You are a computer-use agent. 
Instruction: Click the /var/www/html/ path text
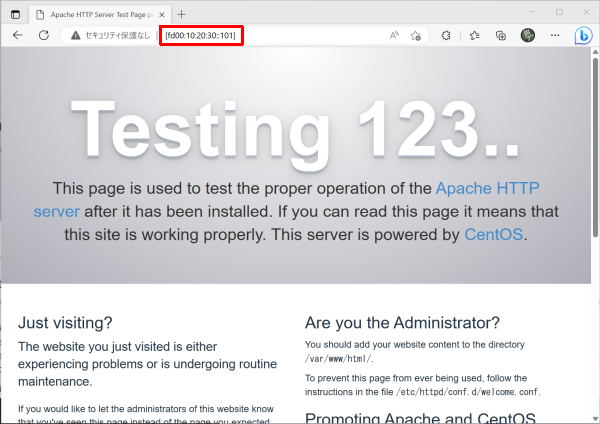338,359
